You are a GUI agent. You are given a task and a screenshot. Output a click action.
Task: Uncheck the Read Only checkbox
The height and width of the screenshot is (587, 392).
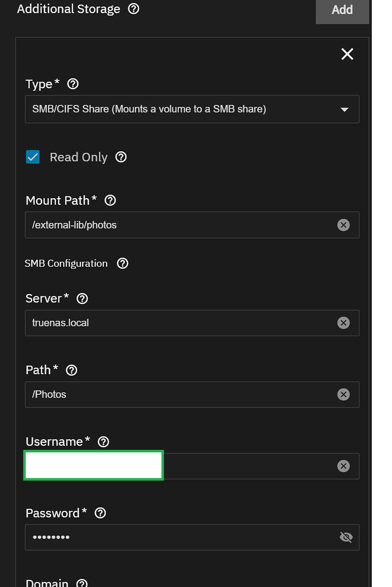33,157
